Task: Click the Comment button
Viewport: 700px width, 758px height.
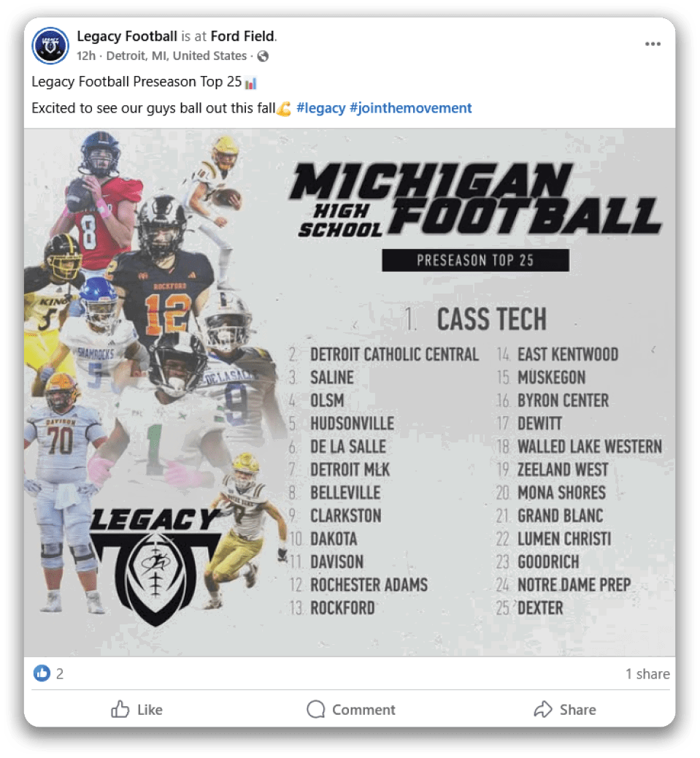Action: 351,709
